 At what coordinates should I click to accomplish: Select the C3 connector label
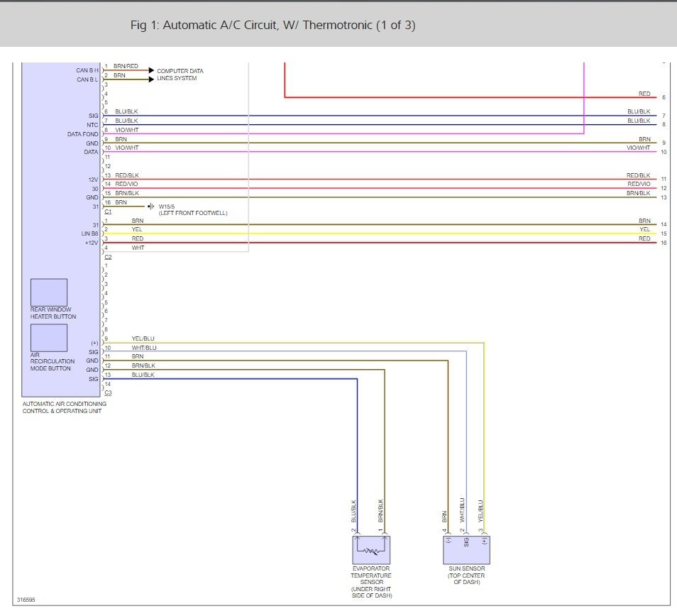pyautogui.click(x=108, y=392)
